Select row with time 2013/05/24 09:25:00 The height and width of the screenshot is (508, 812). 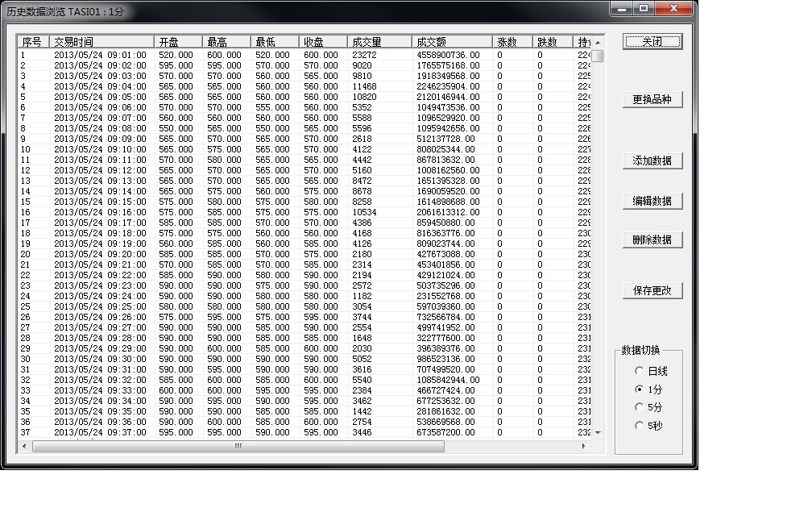click(x=304, y=306)
